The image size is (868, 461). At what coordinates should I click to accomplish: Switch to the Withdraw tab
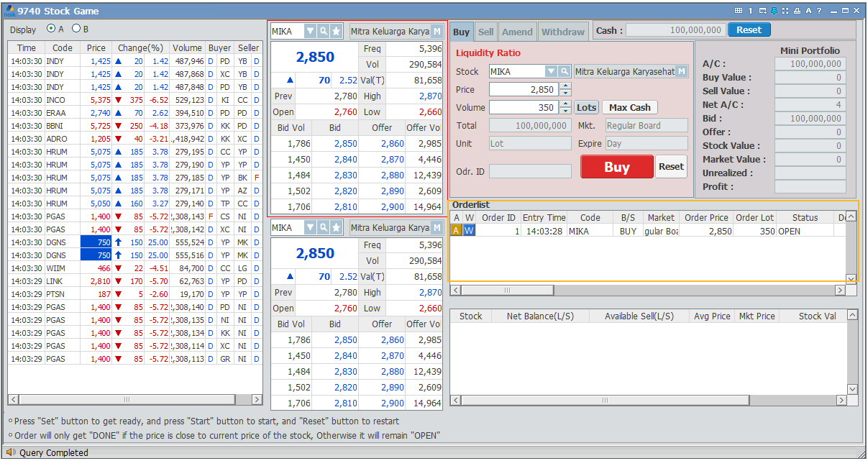point(562,32)
